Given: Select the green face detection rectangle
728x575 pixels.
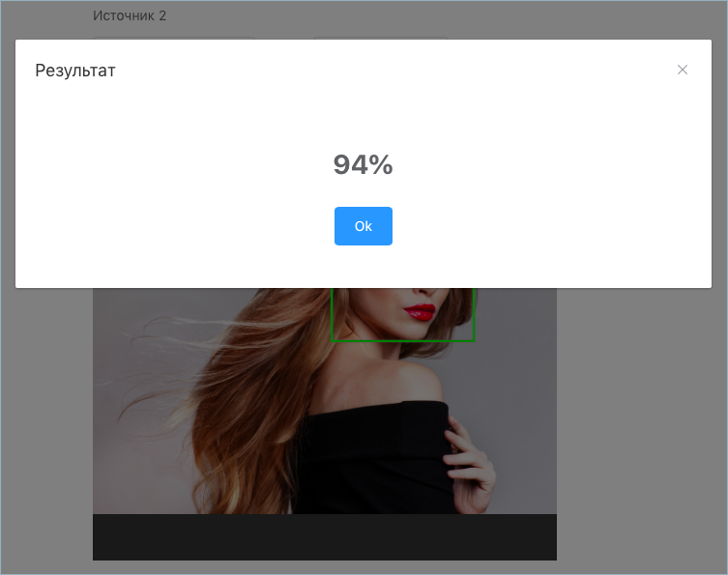Looking at the screenshot, I should tap(402, 315).
